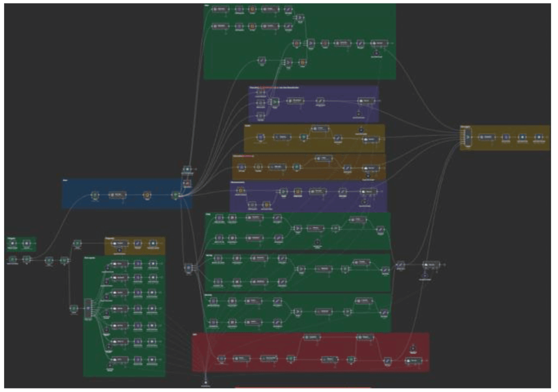Image resolution: width=558 pixels, height=392 pixels.
Task: Click the bottom-row model node in the seven-row green group
Action: point(119,360)
